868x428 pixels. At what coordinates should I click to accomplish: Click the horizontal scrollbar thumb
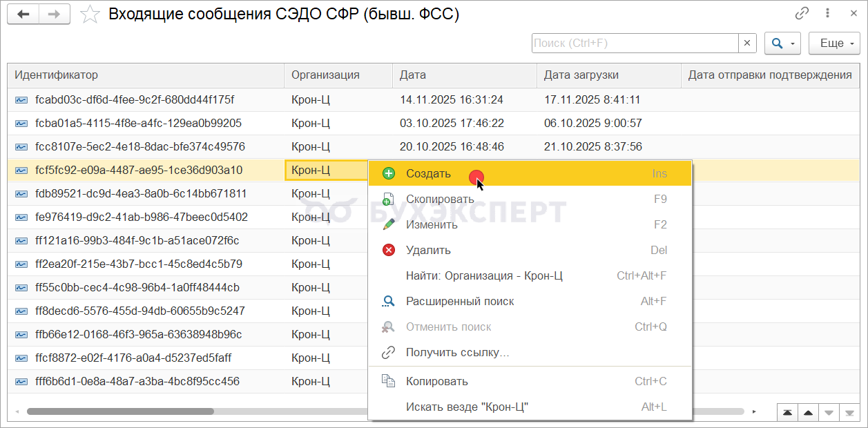click(x=120, y=411)
